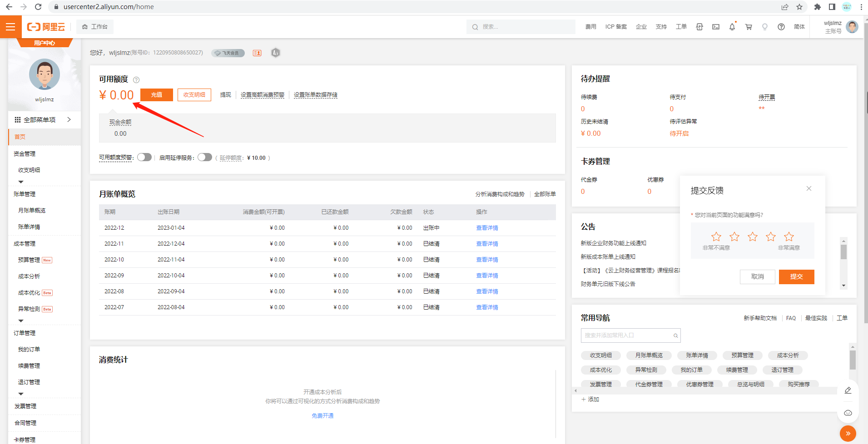Open 成本分析 in sidebar
Image resolution: width=868 pixels, height=444 pixels.
[x=29, y=276]
